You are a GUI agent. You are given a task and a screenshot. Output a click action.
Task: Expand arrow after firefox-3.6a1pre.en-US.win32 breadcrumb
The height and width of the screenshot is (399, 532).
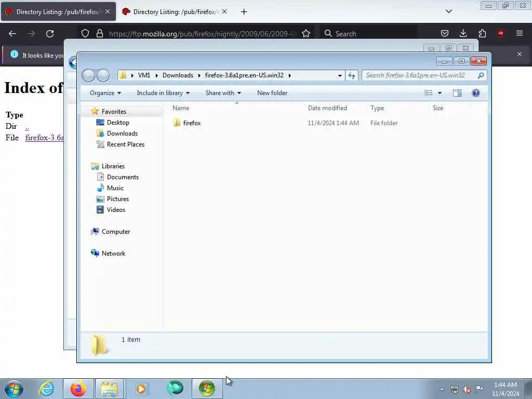(x=290, y=75)
